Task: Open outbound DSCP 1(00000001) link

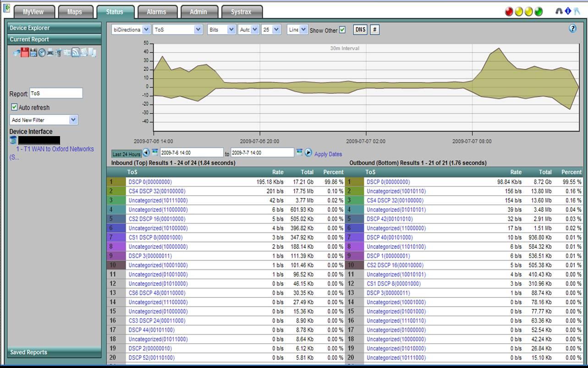Action: (x=388, y=256)
